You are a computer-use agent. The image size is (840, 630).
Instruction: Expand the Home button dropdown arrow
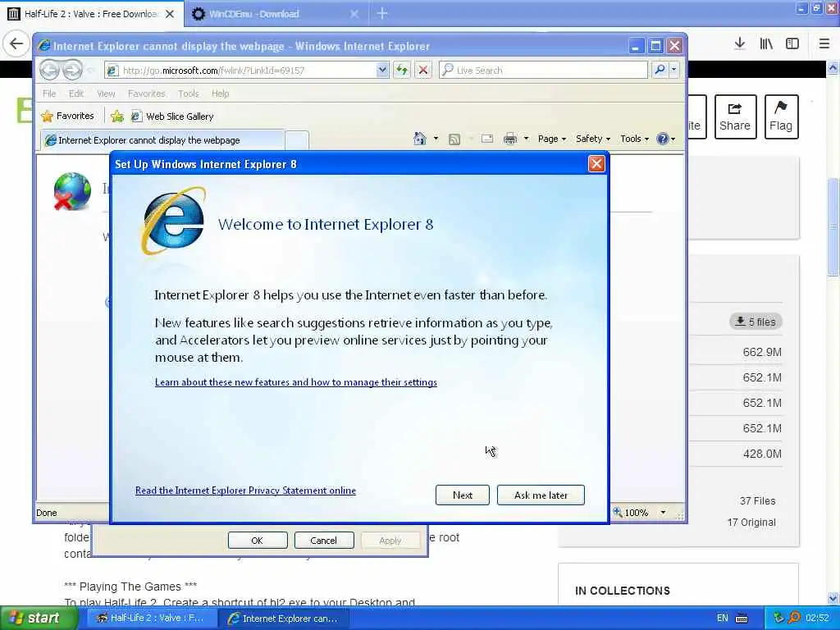pos(436,139)
